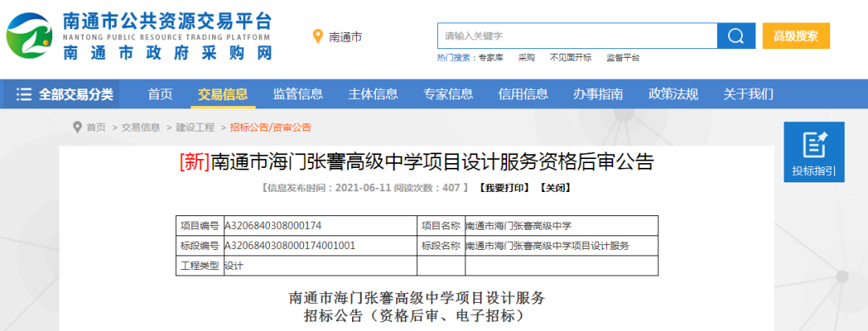Click 投标指引 label text in side widget

(x=813, y=170)
